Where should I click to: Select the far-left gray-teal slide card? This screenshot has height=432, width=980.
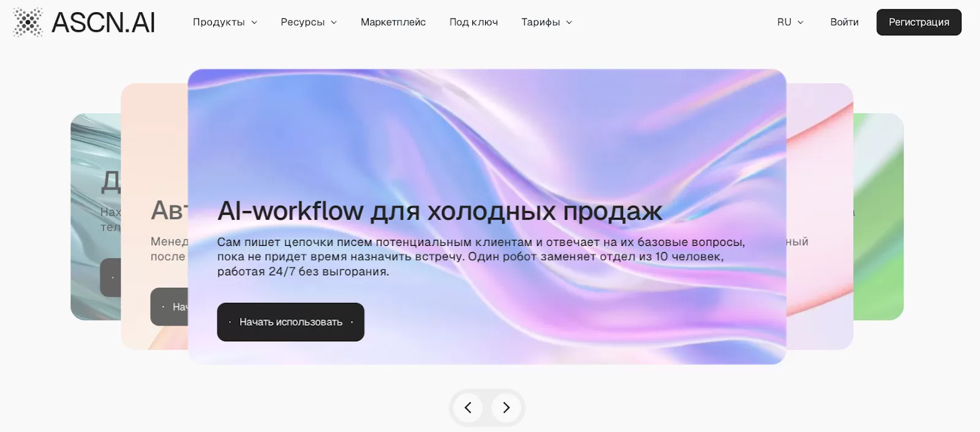(95, 153)
